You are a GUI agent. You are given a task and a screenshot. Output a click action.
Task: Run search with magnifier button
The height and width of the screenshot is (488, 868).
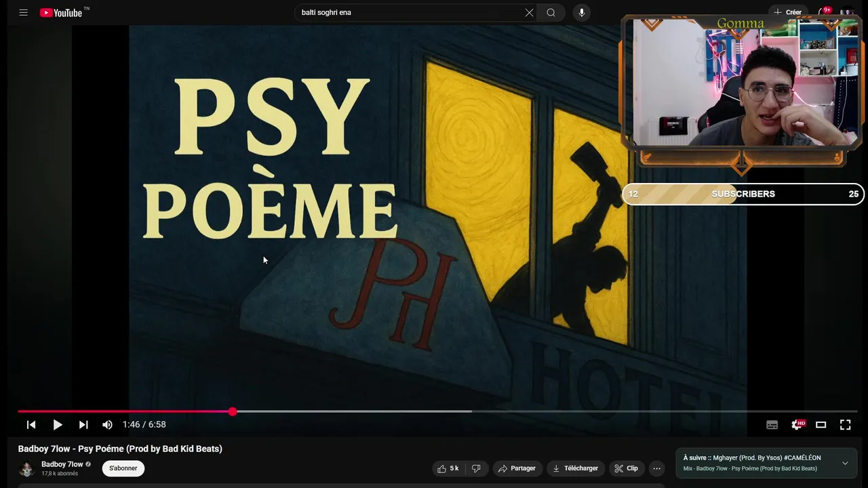[551, 12]
